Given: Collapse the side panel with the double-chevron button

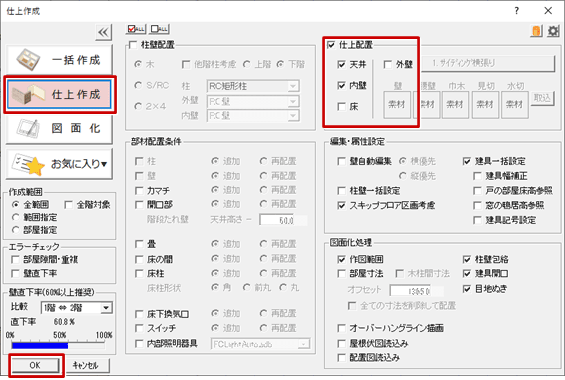Looking at the screenshot, I should click(x=103, y=32).
